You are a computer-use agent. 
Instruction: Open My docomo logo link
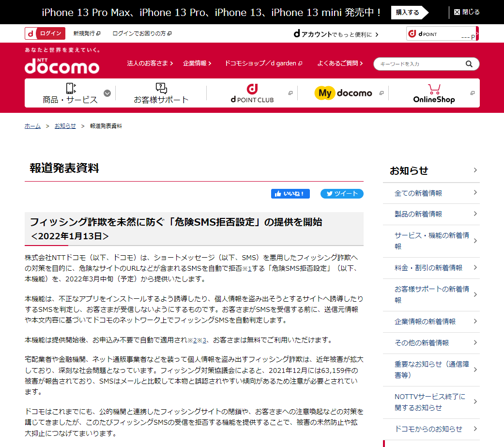click(343, 93)
